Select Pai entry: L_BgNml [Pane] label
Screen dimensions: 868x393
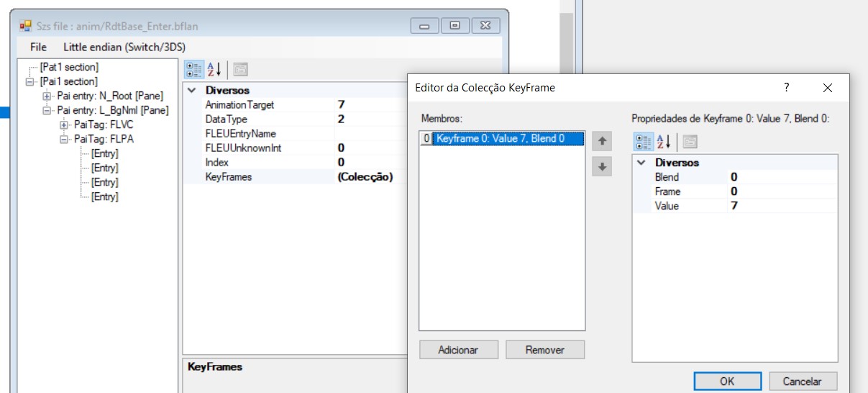(113, 110)
